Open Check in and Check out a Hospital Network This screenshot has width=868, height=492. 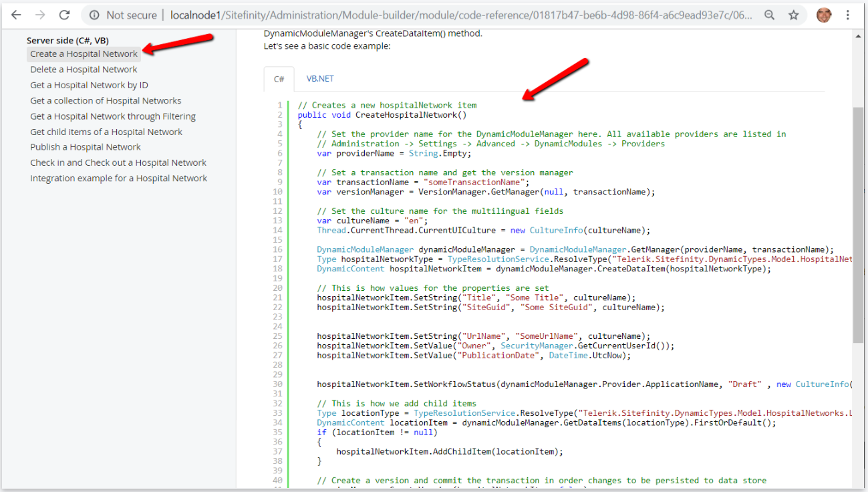pos(118,162)
